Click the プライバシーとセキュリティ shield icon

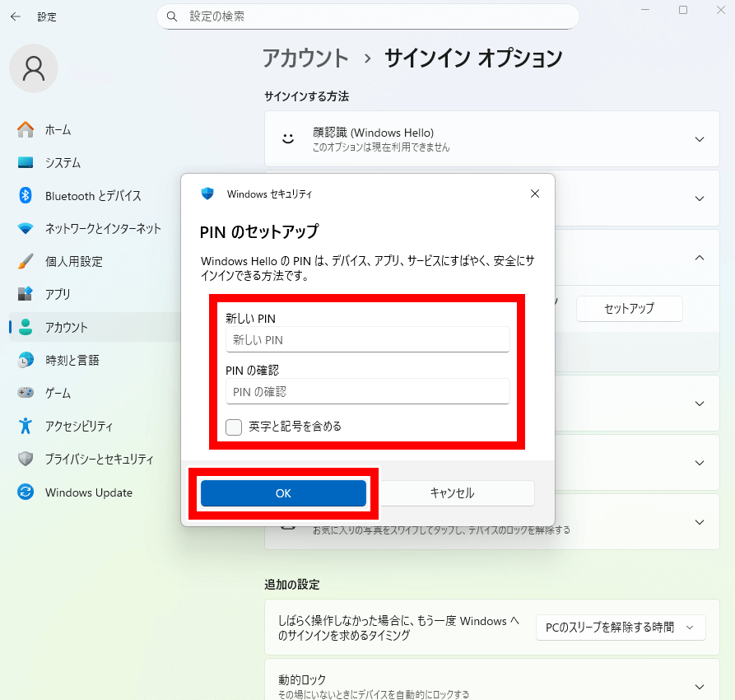(26, 460)
